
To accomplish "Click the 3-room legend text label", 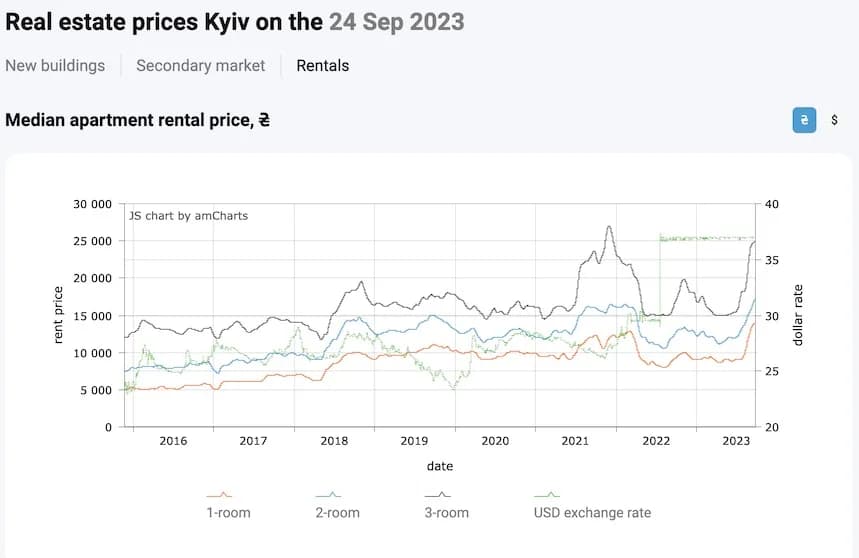I will (445, 513).
